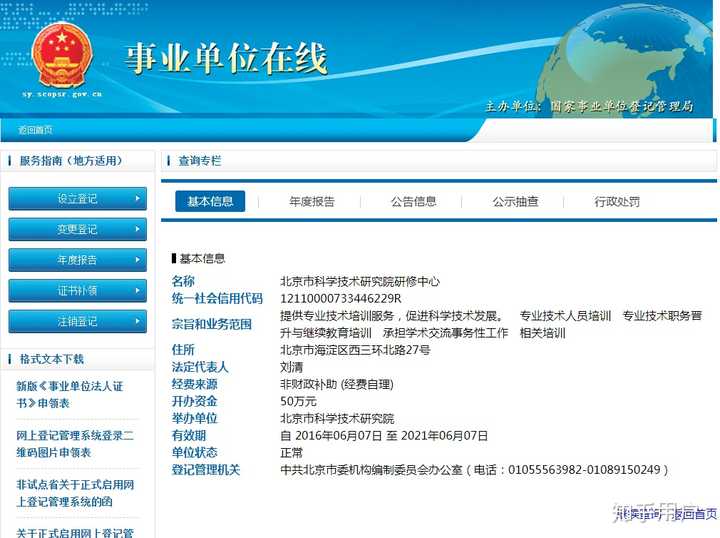Screen dimensions: 720x538
Task: Open 非试点省关于正式启用网上登记管理系统的函 link
Action: point(75,493)
